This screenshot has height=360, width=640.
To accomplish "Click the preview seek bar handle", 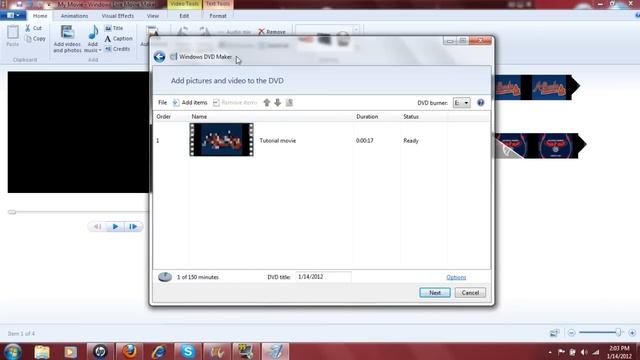I will tap(12, 212).
